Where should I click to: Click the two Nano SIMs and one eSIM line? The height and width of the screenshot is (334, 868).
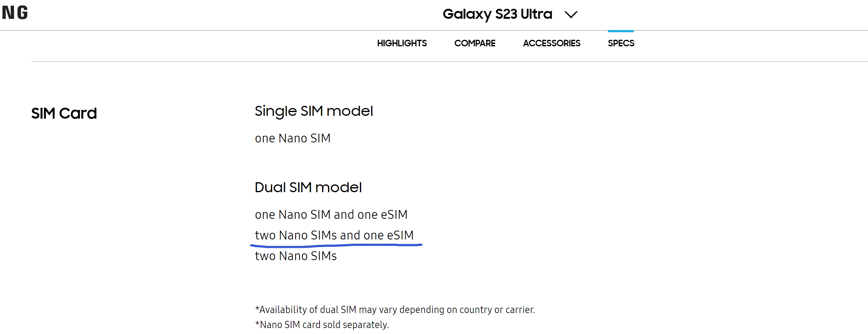click(334, 235)
